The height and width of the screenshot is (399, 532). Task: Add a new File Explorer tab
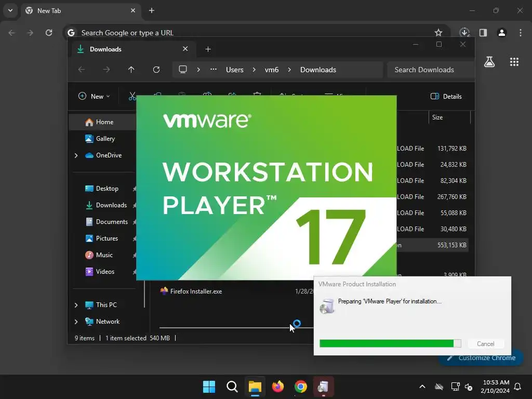point(208,49)
